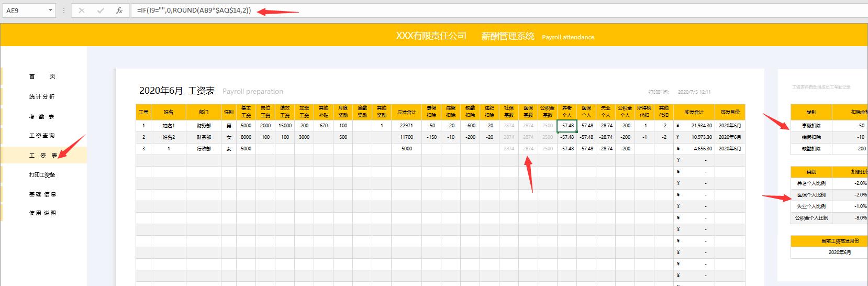Click the Cancel (X) formula icon

(82, 10)
